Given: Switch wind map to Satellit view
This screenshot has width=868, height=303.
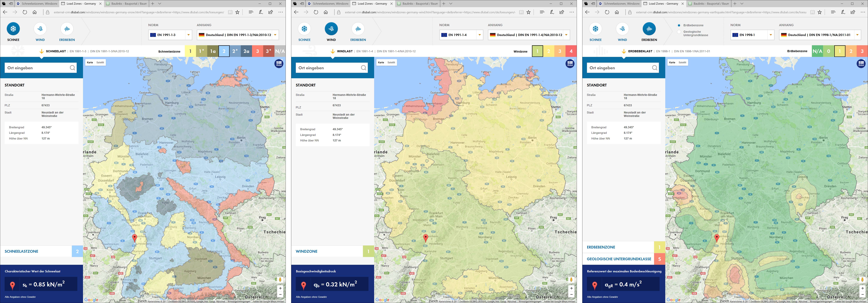Looking at the screenshot, I should tap(391, 62).
